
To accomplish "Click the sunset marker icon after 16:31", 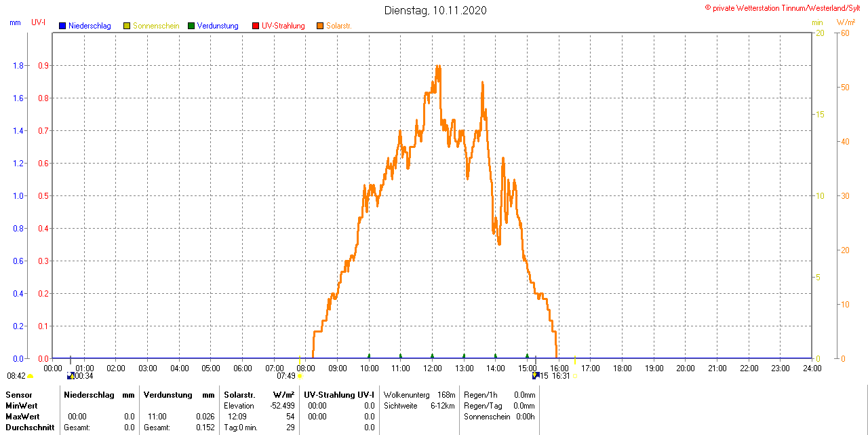I will pyautogui.click(x=575, y=376).
